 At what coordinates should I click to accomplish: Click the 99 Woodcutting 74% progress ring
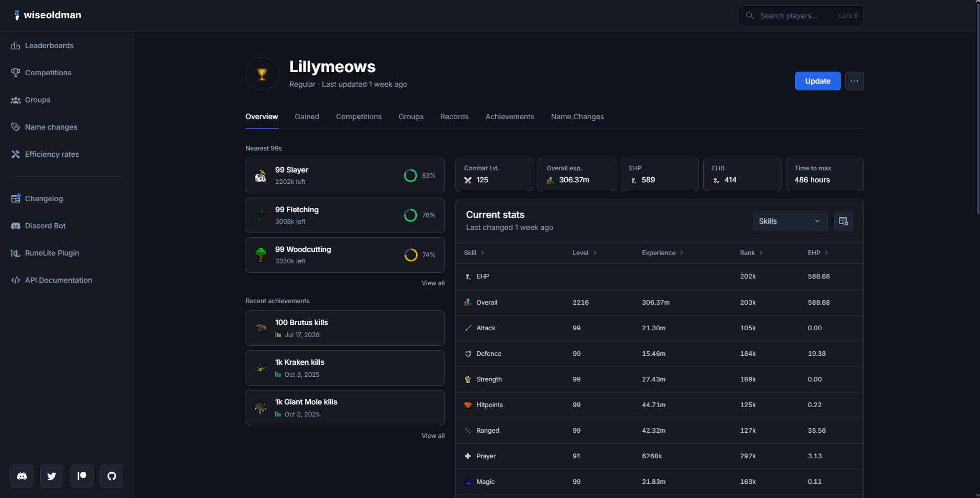[x=411, y=255]
